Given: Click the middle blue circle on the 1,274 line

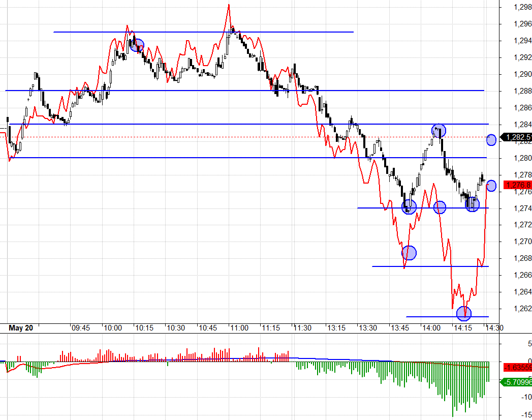Looking at the screenshot, I should point(440,207).
